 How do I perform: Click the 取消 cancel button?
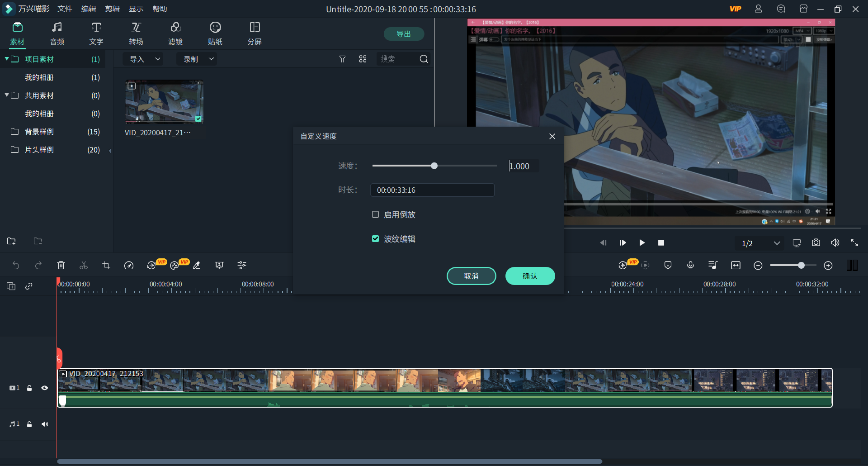pos(471,276)
